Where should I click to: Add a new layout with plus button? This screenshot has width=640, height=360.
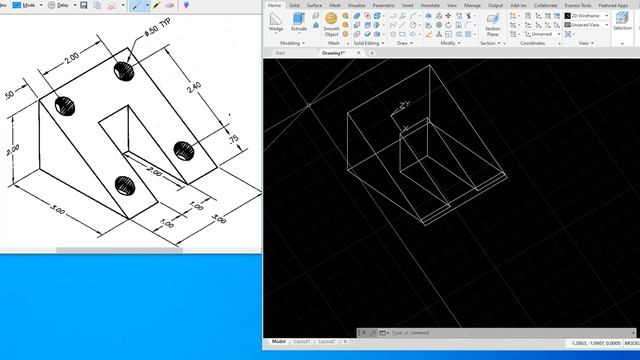[x=345, y=342]
